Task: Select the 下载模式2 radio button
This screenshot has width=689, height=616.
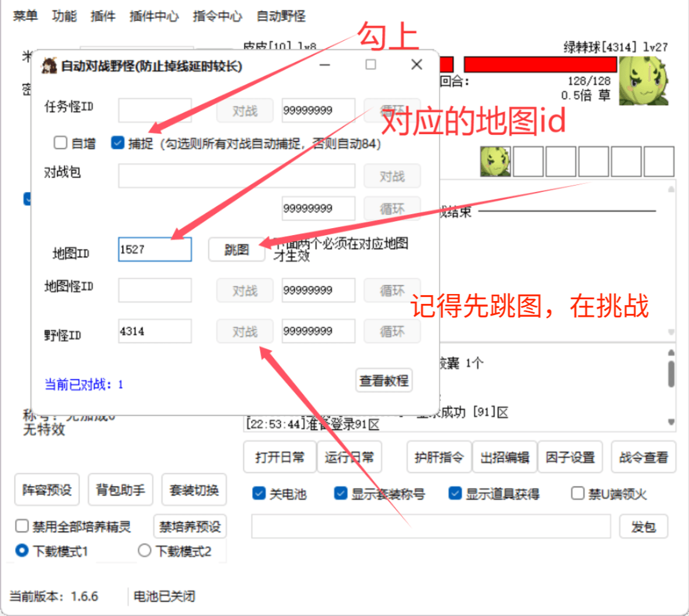Action: click(144, 550)
